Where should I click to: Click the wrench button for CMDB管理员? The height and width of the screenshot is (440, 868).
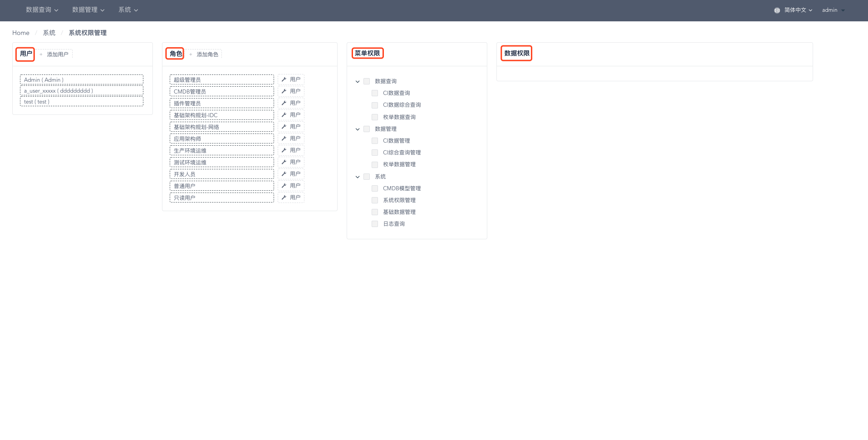[291, 91]
